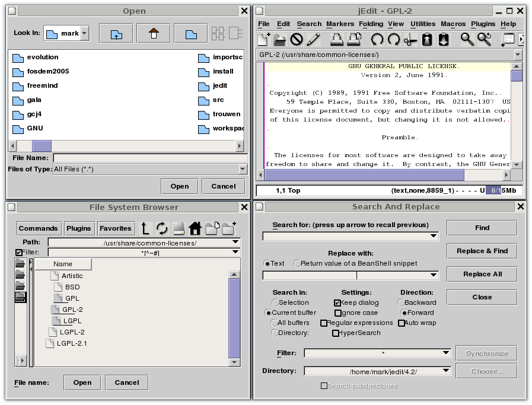This screenshot has width=532, height=405.
Task: Click the Close Buffer icon in jEdit toolbar
Action: click(297, 39)
